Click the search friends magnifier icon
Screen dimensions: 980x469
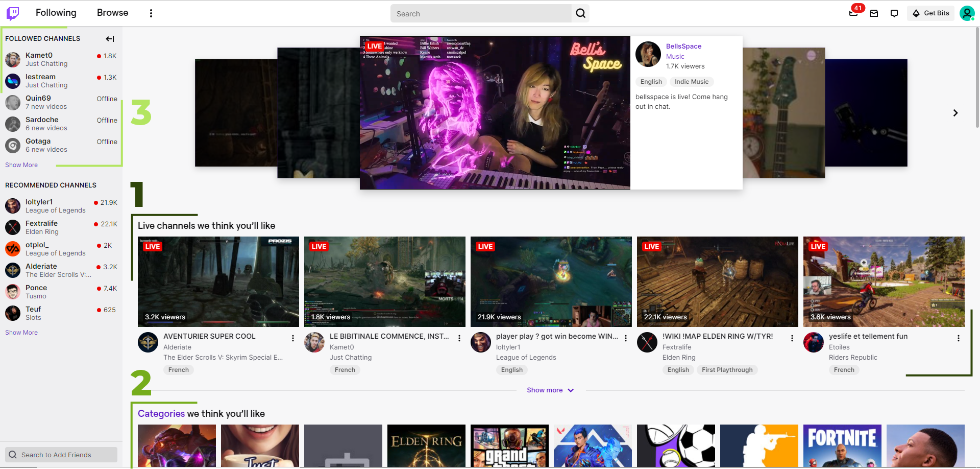(13, 455)
